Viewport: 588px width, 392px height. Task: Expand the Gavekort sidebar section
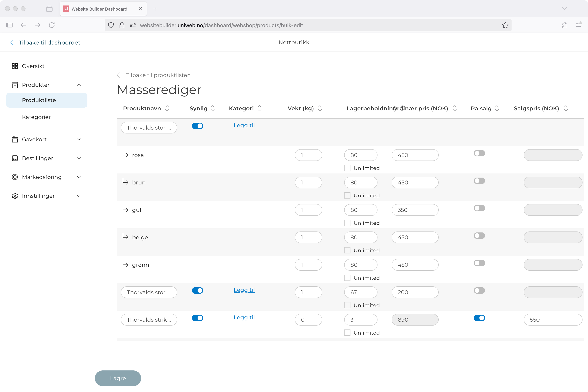(x=79, y=139)
